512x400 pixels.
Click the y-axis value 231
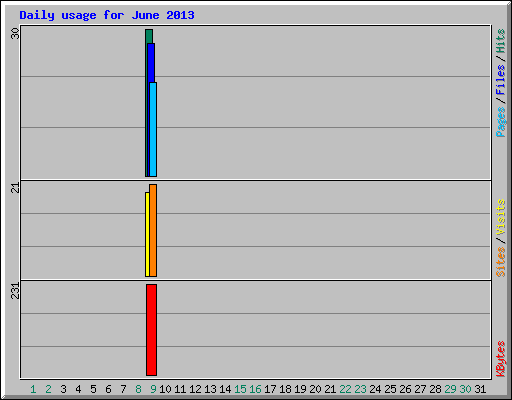tap(15, 291)
